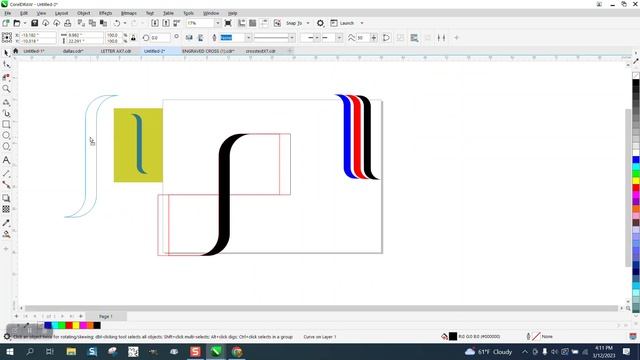Image resolution: width=640 pixels, height=360 pixels.
Task: Click the X position input field
Action: [x=38, y=35]
